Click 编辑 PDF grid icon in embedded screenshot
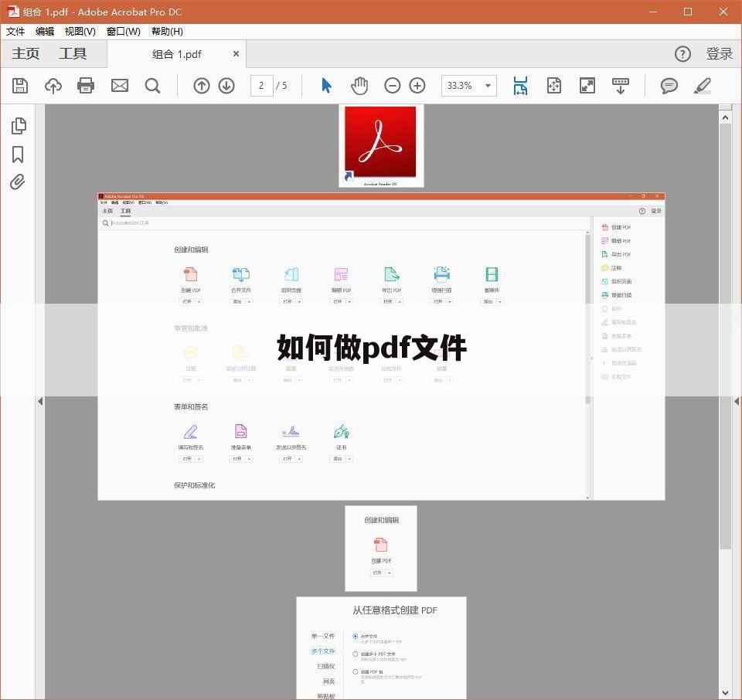 coord(341,274)
